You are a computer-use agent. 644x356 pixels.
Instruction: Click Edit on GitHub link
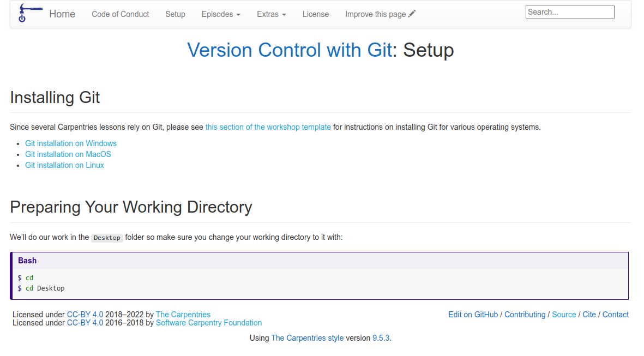click(473, 315)
